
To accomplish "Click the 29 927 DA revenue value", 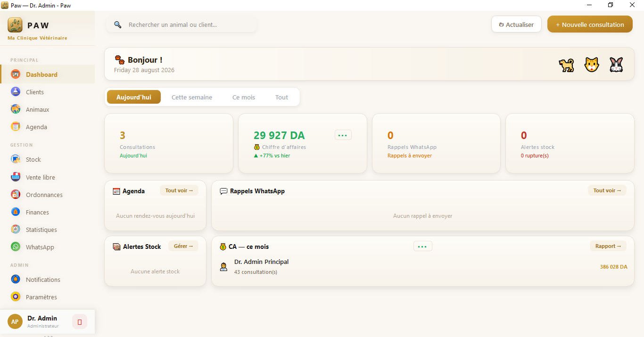I will coord(279,135).
